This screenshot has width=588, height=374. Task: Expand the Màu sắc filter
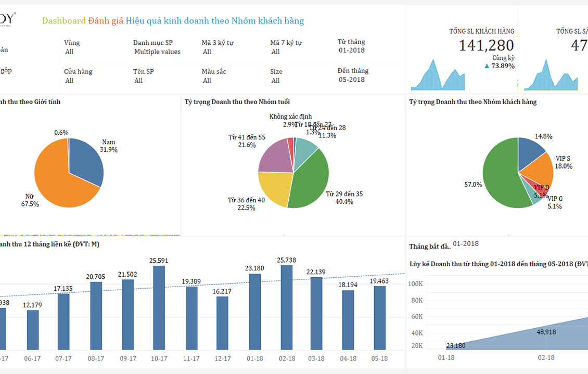pos(208,81)
